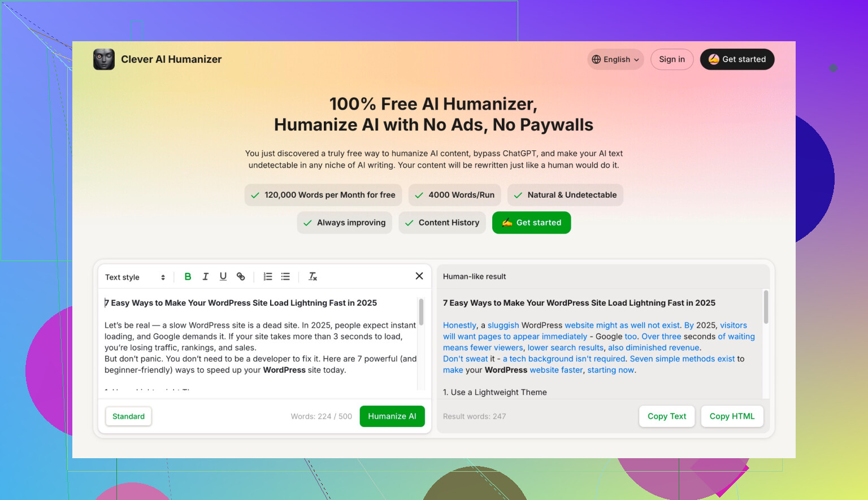Click the input editor scrollbar
Screen dimensions: 868x500
point(421,312)
